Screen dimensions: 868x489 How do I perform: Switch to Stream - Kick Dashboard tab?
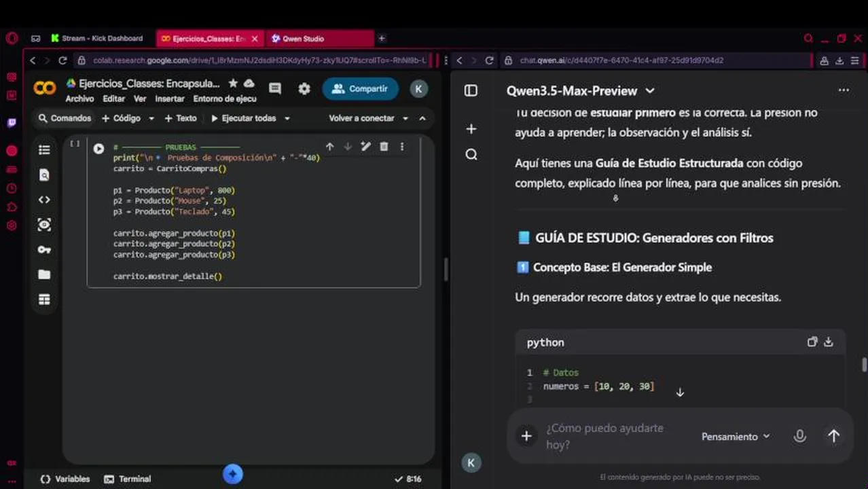(x=97, y=39)
